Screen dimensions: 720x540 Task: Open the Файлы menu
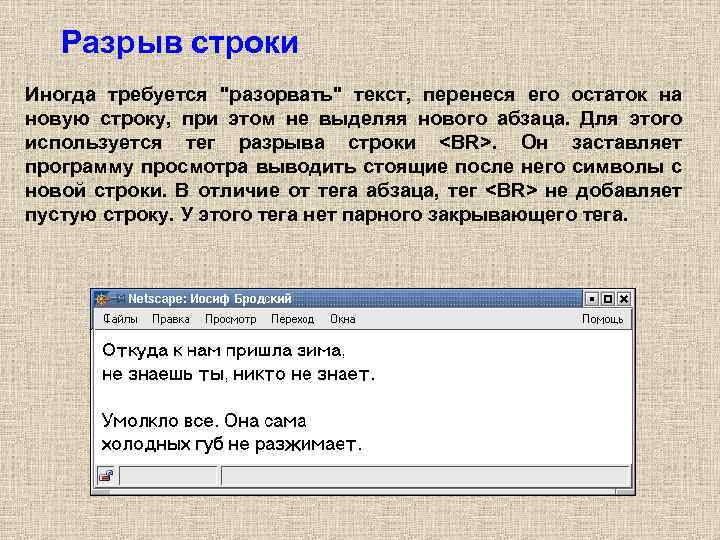[x=120, y=319]
